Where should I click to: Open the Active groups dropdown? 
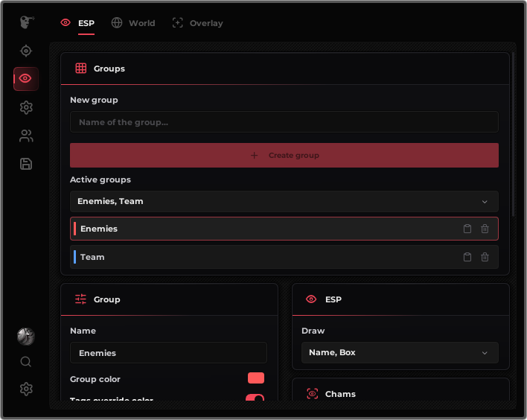tap(284, 201)
